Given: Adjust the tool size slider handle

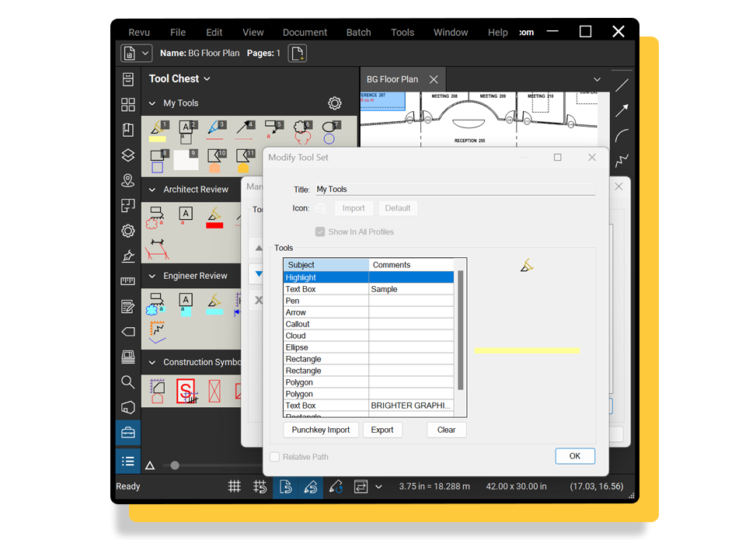Looking at the screenshot, I should coord(175,465).
